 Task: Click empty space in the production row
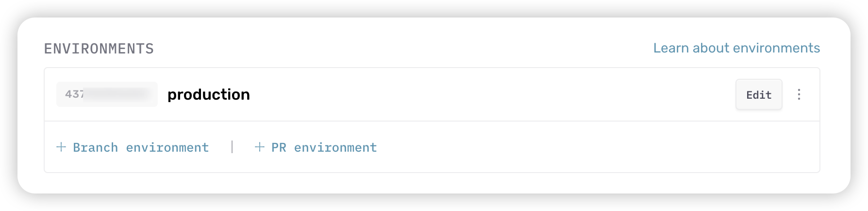485,94
